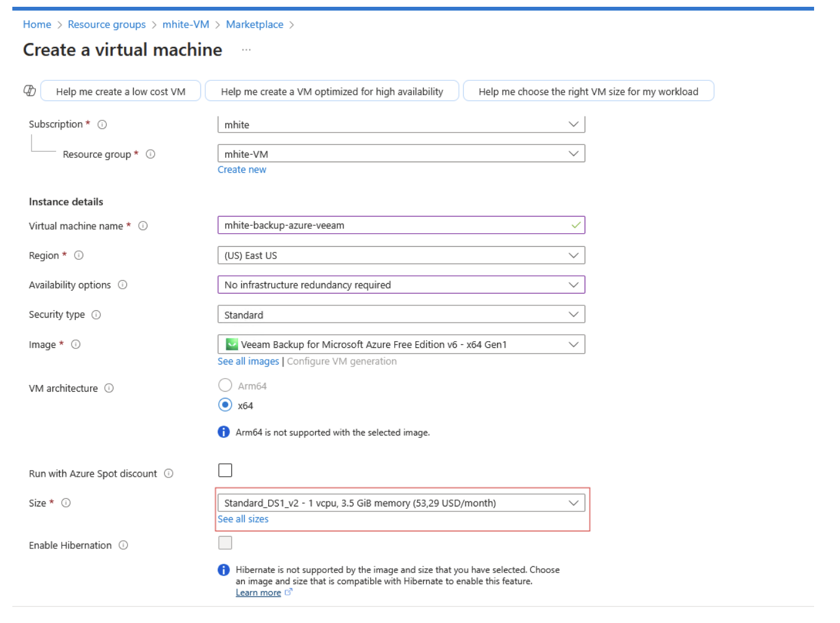The image size is (840, 623).
Task: Click the Security type info icon
Action: click(x=96, y=315)
